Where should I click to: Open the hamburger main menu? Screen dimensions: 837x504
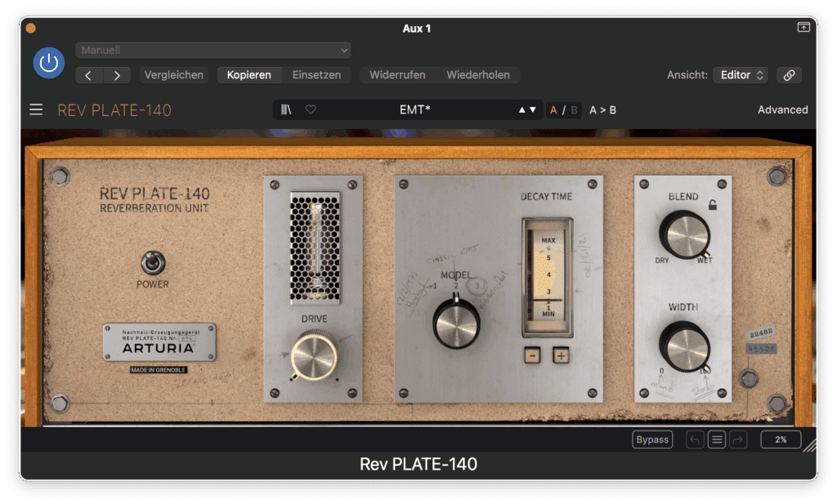(36, 109)
